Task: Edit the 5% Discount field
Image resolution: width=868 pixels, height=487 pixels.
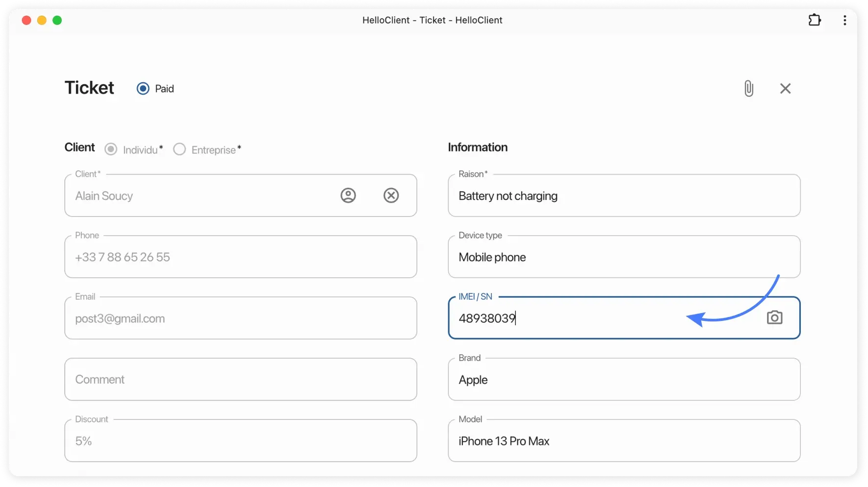Action: point(240,440)
